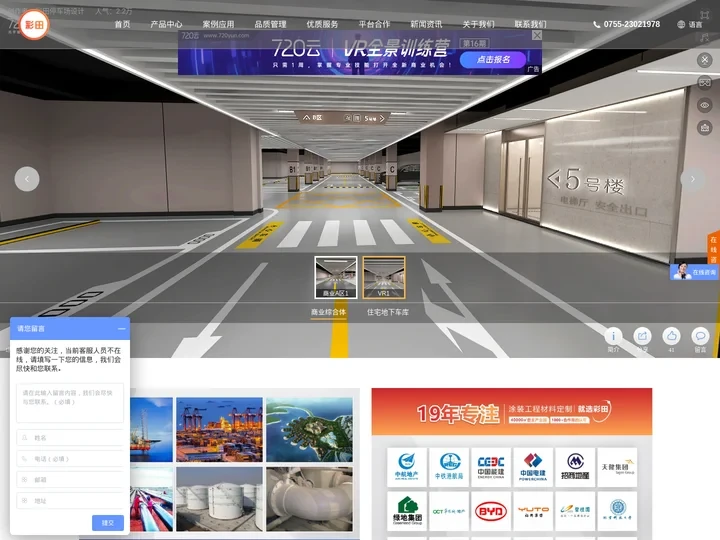Click the 点击报名 banner button
The image size is (720, 540).
coord(493,60)
